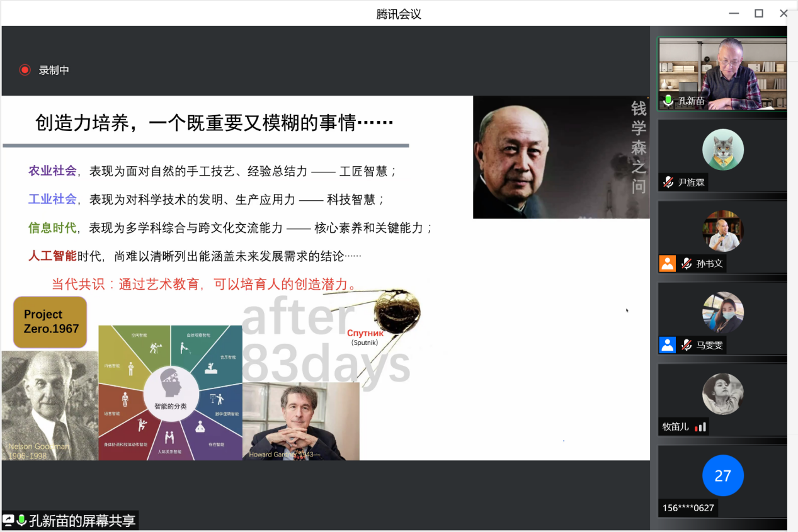Click the 录制中 recording status label
Viewport: 798px width, 532px height.
[54, 71]
